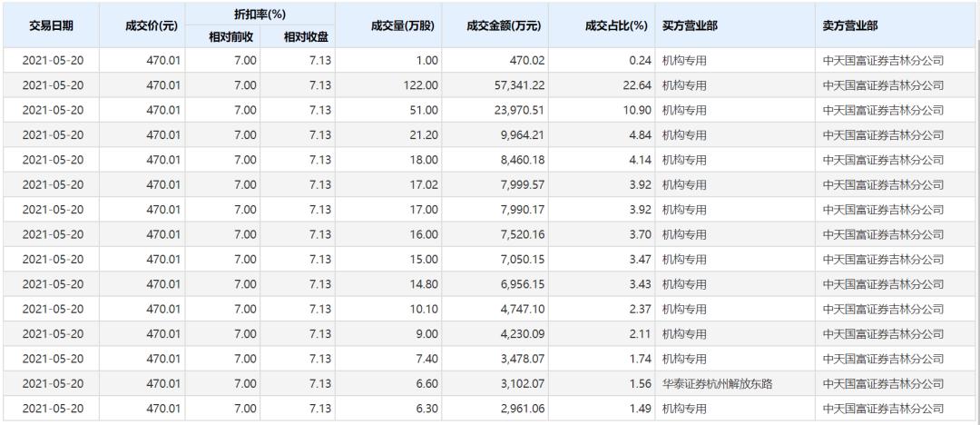Select the 7,050.15 amount cell
The image size is (980, 425).
point(522,259)
